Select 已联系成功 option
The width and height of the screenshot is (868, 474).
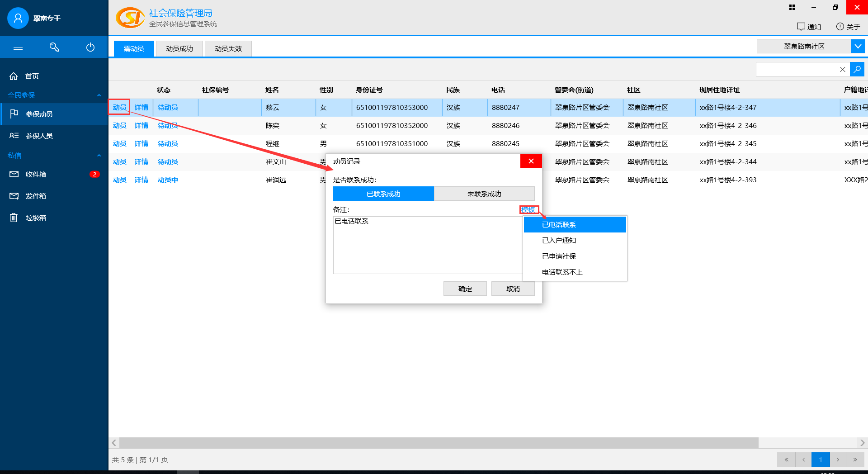[x=383, y=194]
